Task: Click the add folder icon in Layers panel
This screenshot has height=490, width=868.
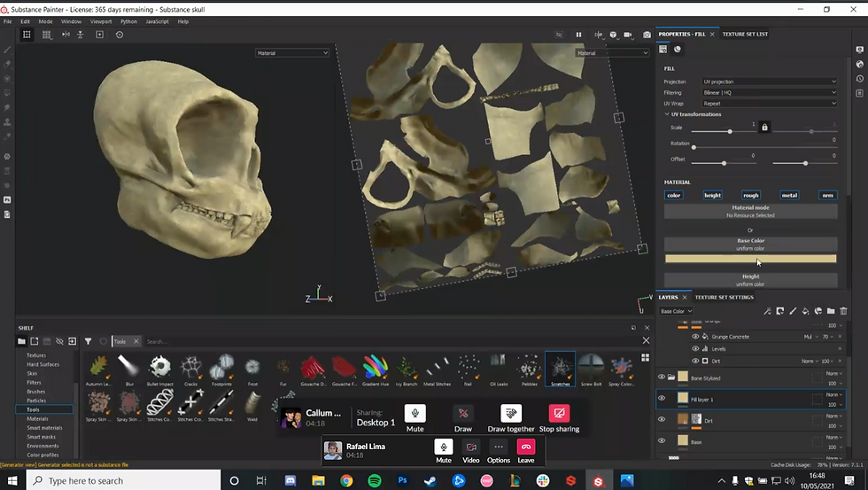Action: 831,311
